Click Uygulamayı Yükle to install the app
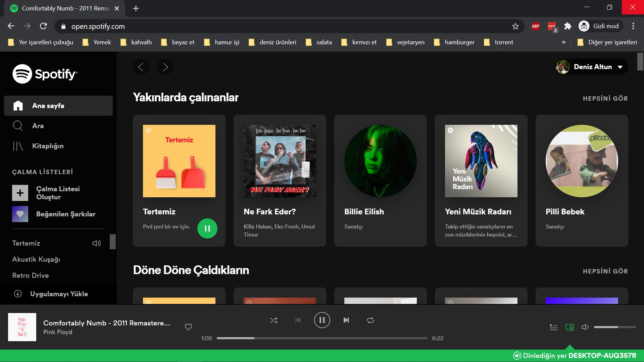 pyautogui.click(x=51, y=294)
